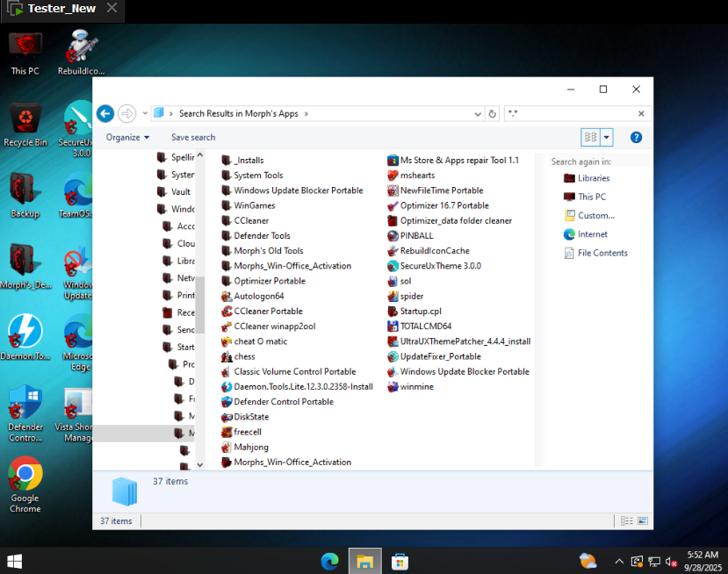728x574 pixels.
Task: Click the Daemon.Tools.Lite installer item
Action: 303,386
